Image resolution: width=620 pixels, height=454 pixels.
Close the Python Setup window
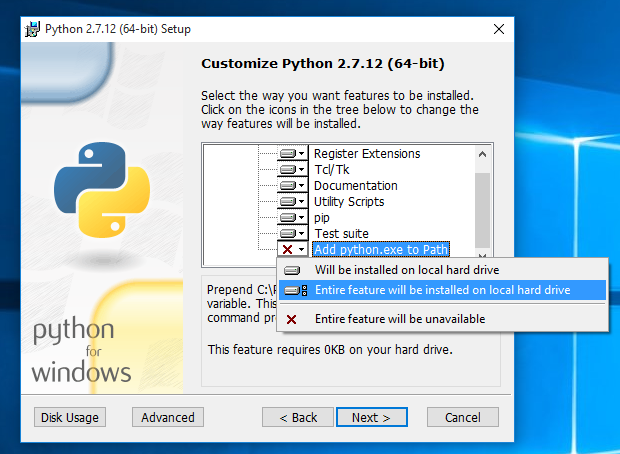pyautogui.click(x=499, y=29)
